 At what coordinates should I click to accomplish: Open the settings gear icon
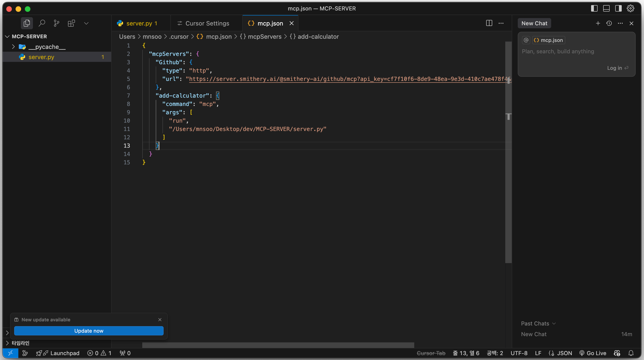click(x=630, y=8)
